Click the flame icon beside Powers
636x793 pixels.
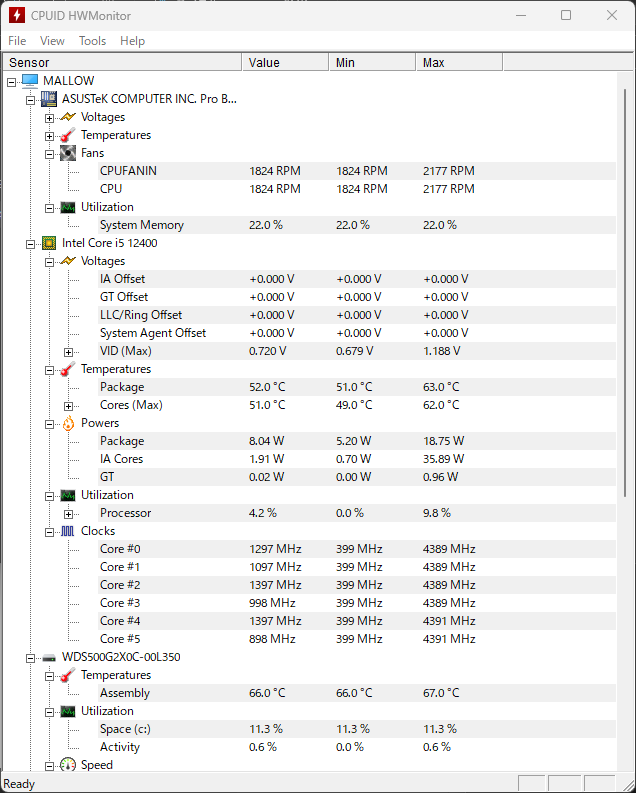click(68, 423)
